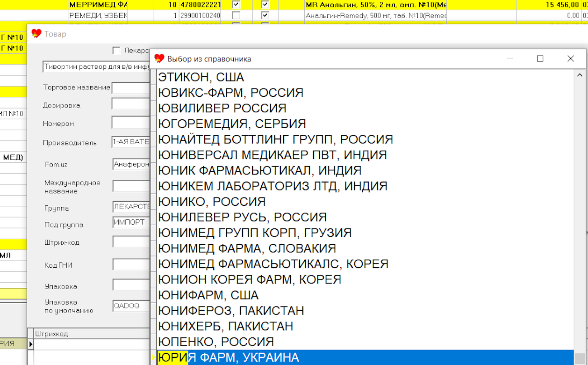Open the Производитель field showing 1-АЯ ВАТЕ
The image size is (588, 365).
pos(130,142)
